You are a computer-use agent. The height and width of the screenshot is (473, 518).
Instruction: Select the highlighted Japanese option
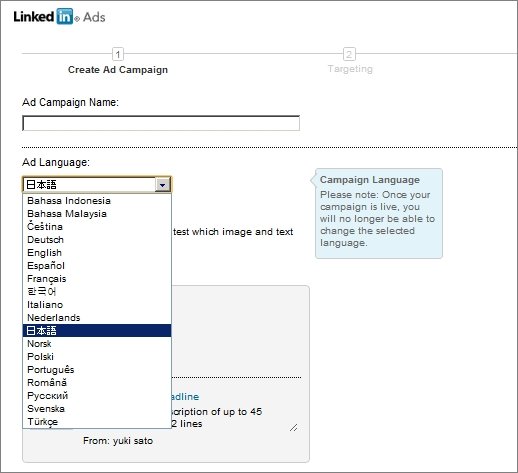point(97,331)
